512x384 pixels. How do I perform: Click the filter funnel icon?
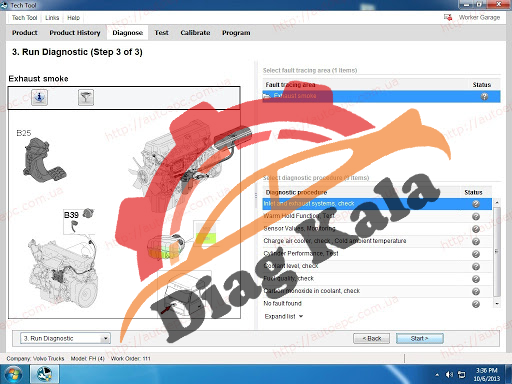[86, 97]
